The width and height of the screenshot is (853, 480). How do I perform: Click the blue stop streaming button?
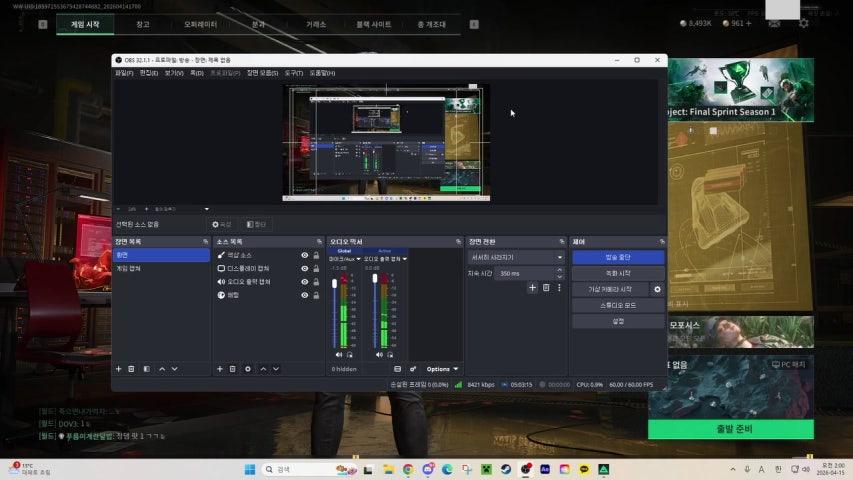point(618,257)
